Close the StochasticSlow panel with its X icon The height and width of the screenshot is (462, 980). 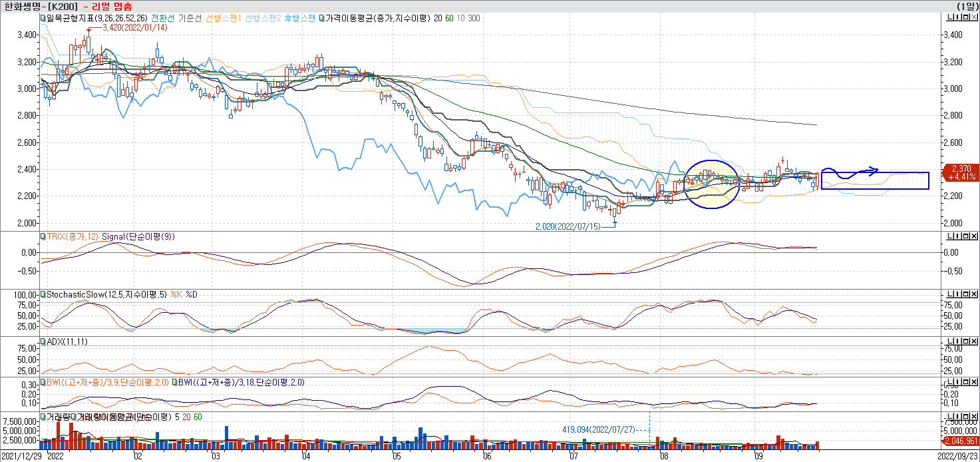pos(974,294)
